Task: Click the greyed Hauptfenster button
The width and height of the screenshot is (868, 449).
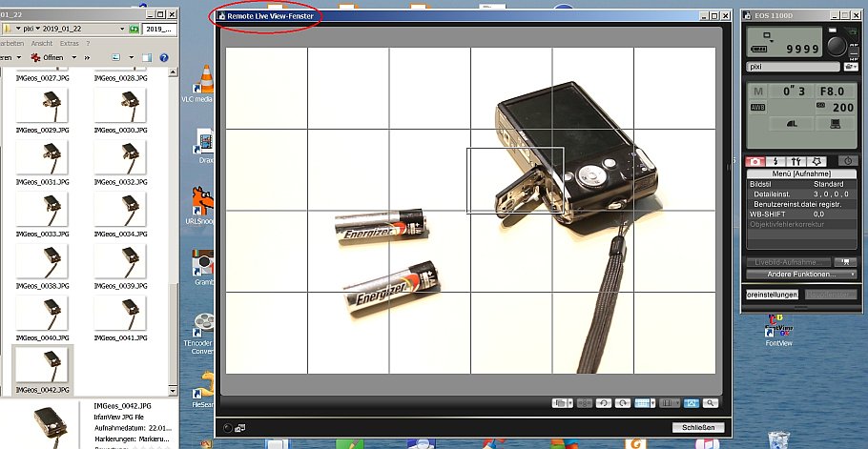Action: pyautogui.click(x=831, y=295)
